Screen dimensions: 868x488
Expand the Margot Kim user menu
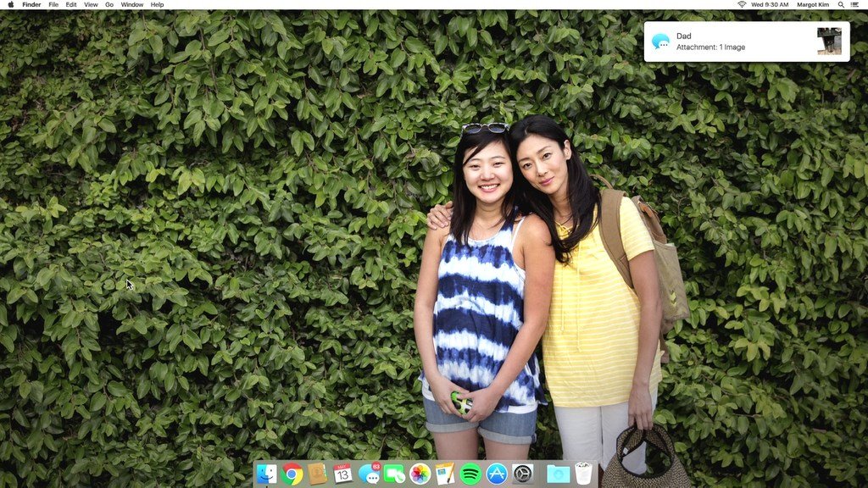pos(813,4)
